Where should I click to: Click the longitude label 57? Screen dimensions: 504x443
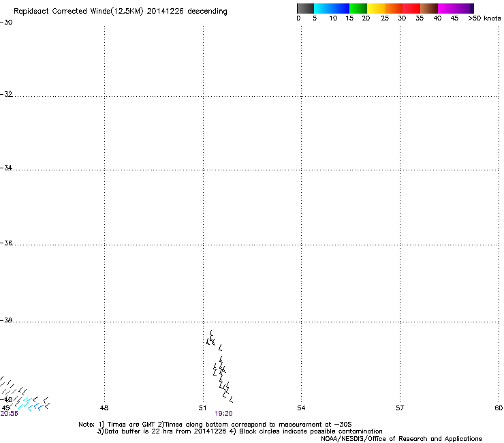pos(400,408)
